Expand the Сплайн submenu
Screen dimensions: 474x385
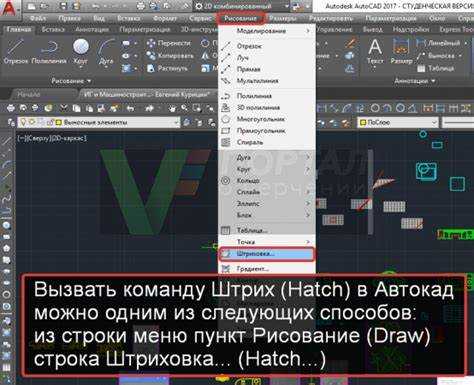pyautogui.click(x=267, y=192)
